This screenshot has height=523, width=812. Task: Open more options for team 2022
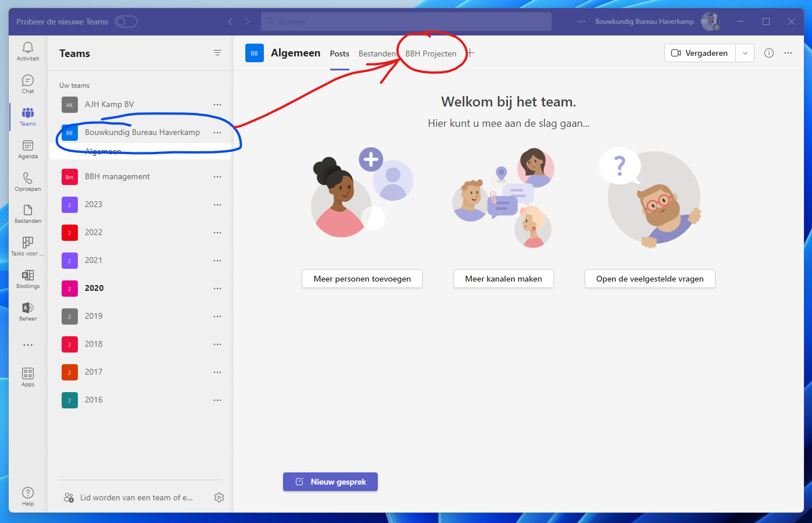tap(217, 233)
